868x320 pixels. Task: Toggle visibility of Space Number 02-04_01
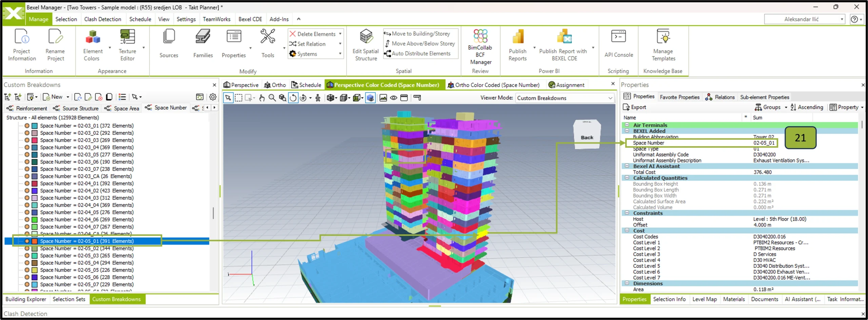(27, 183)
